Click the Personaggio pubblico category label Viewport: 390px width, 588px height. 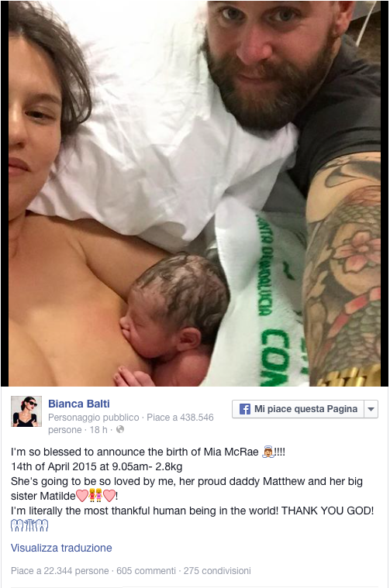(x=94, y=418)
